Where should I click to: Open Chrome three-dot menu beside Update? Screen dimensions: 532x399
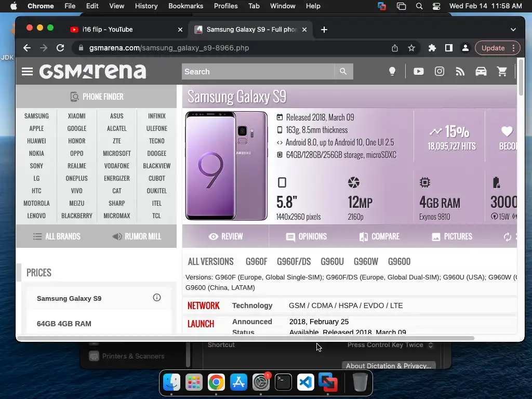(x=514, y=48)
